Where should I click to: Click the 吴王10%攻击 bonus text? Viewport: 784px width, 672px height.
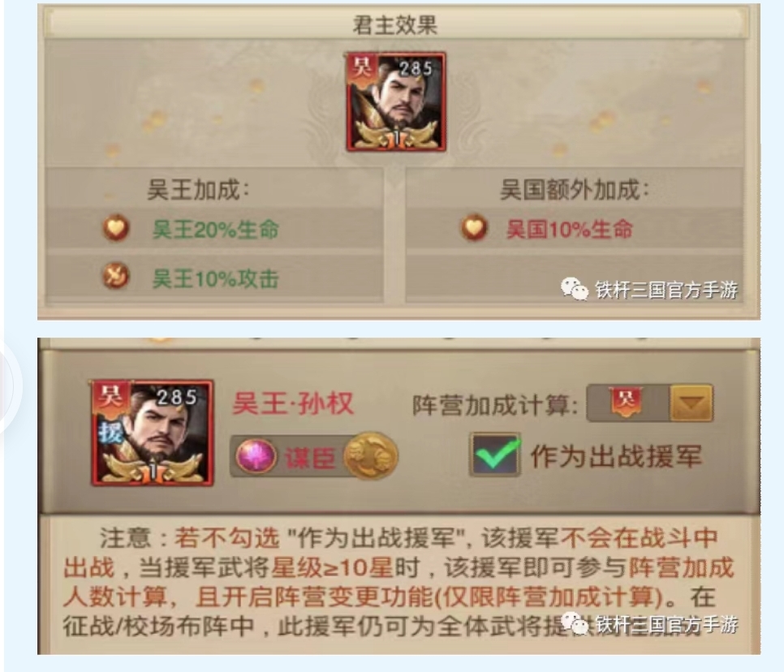point(216,278)
